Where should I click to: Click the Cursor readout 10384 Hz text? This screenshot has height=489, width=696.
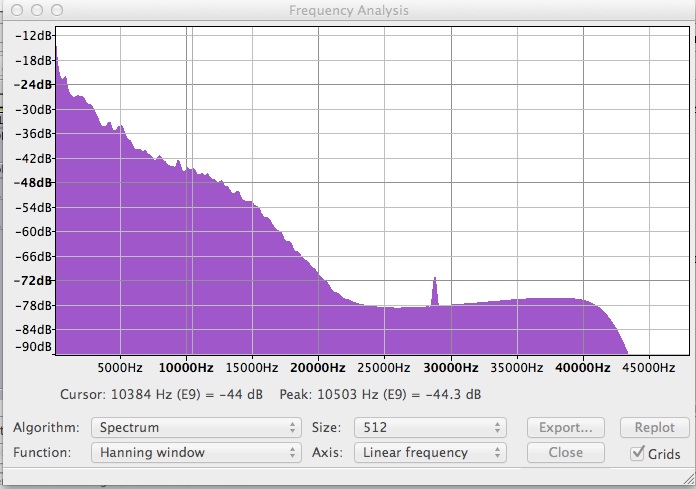(x=161, y=394)
